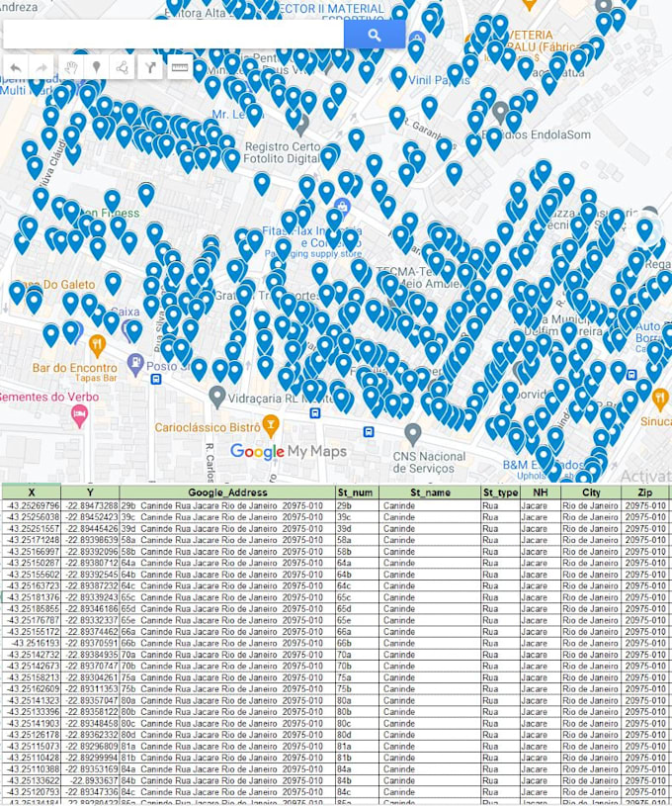Select the Zip column header
This screenshot has width=672, height=806.
[x=644, y=492]
